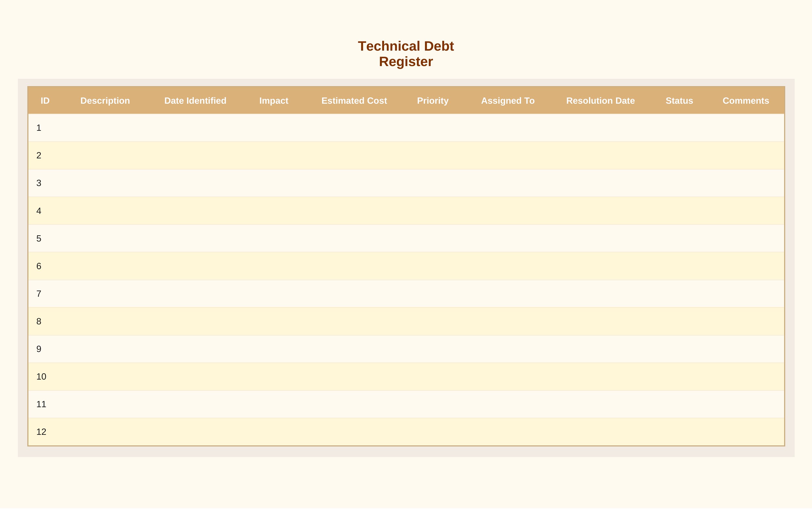Click the ID cell with number 10

tap(45, 377)
